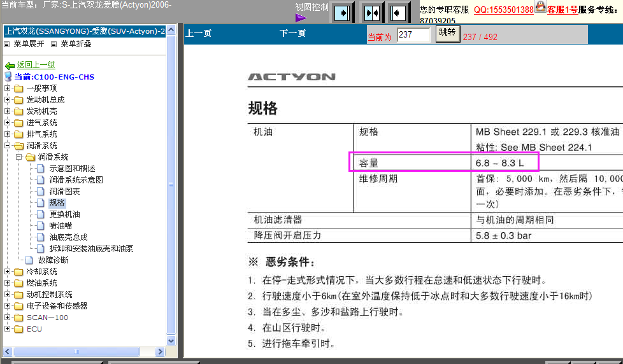Viewport: 623px width, 364px height.
Task: Expand the ECU tree node
Action: coord(7,328)
